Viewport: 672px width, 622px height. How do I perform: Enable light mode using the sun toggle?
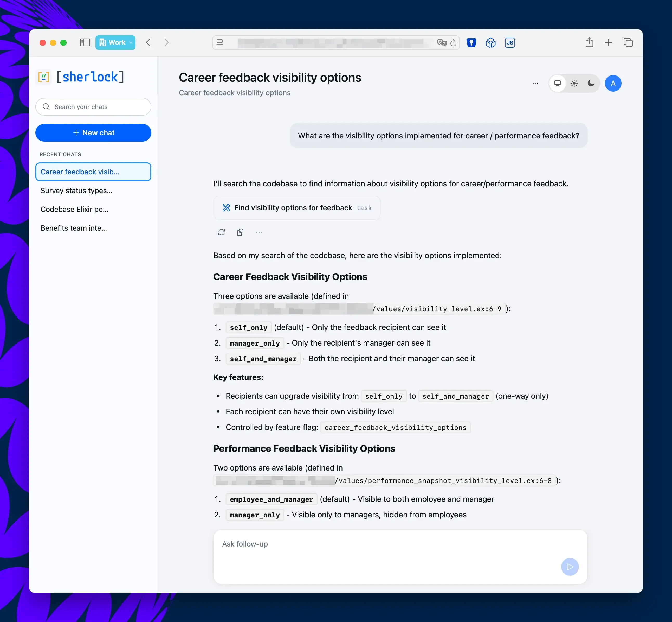click(x=574, y=83)
